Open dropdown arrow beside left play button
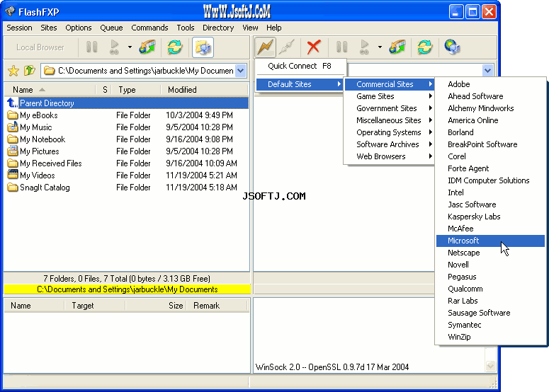 (130, 47)
